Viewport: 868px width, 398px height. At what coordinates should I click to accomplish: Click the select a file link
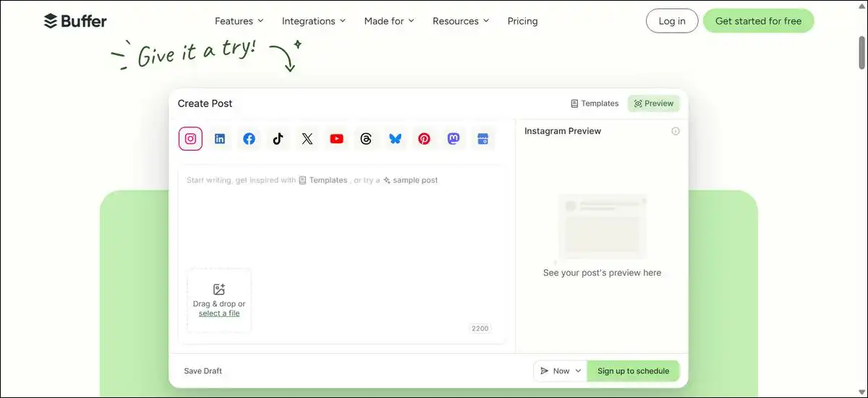tap(219, 313)
